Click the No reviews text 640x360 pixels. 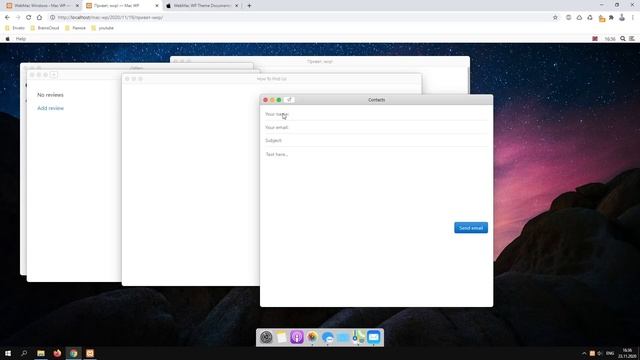pyautogui.click(x=50, y=95)
